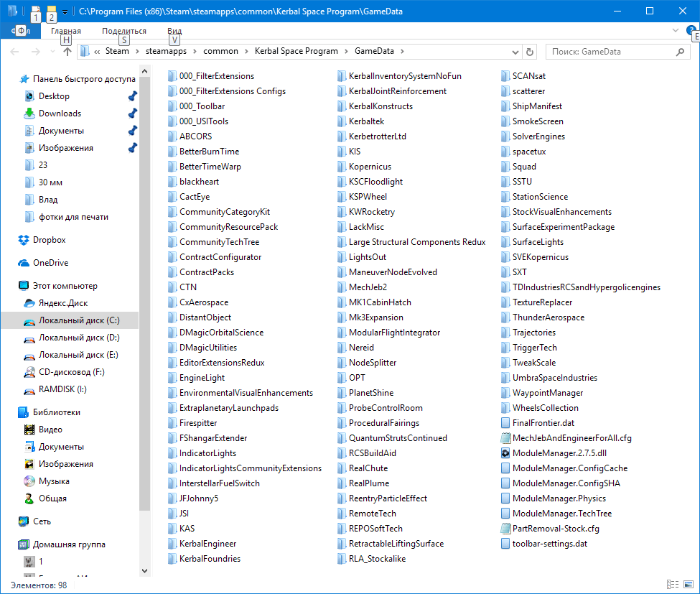Show hidden breadcrumb path chevrons
Image resolution: width=700 pixels, height=594 pixels.
[97, 52]
